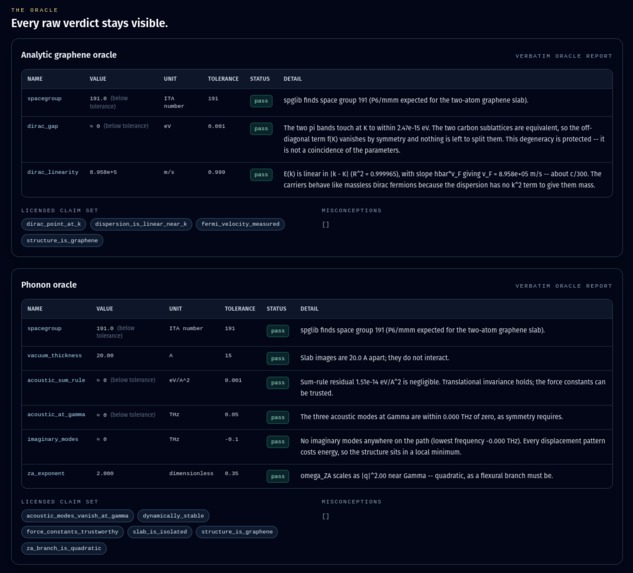This screenshot has height=573, width=633.
Task: Click VALUE column header in Phonon oracle table
Action: 105,309
